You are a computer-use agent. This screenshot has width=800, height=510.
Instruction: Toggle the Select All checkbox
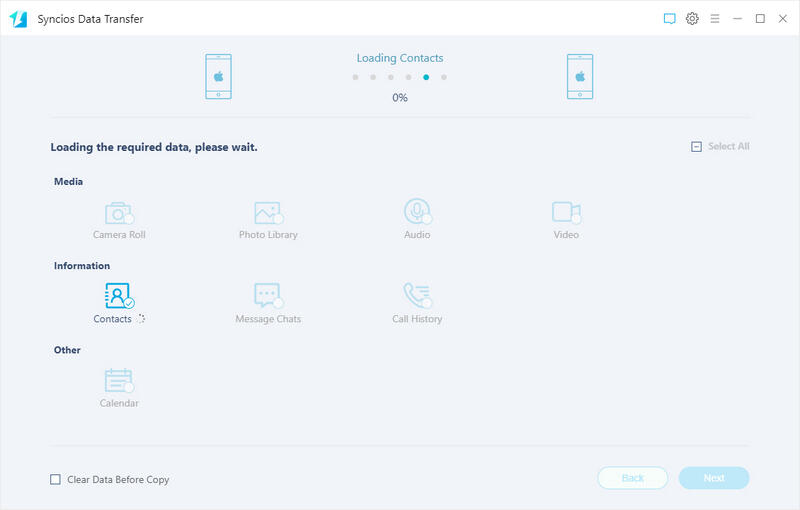click(x=696, y=147)
